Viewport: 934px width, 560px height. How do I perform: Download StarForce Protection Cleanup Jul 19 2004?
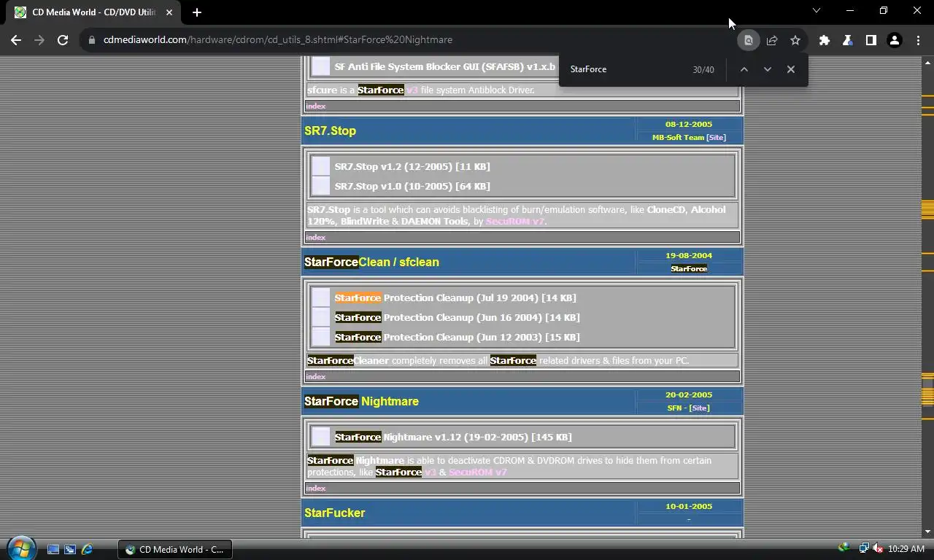coord(455,297)
